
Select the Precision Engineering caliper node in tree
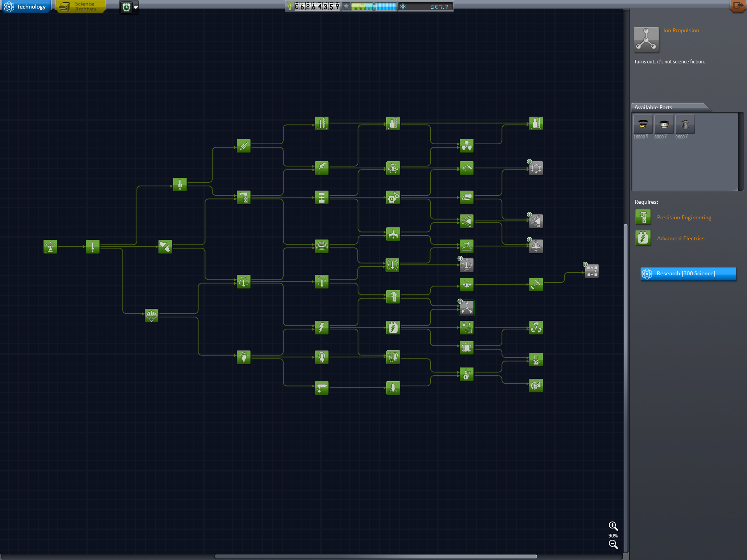coord(393,296)
